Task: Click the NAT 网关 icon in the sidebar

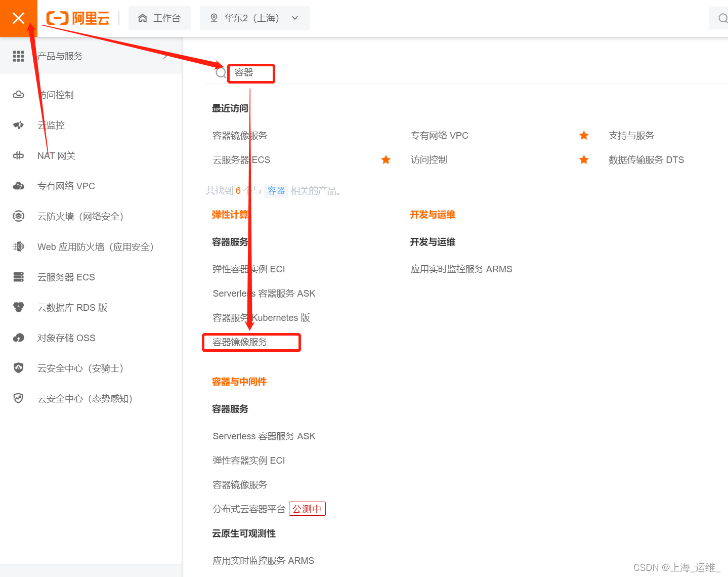Action: (x=18, y=155)
